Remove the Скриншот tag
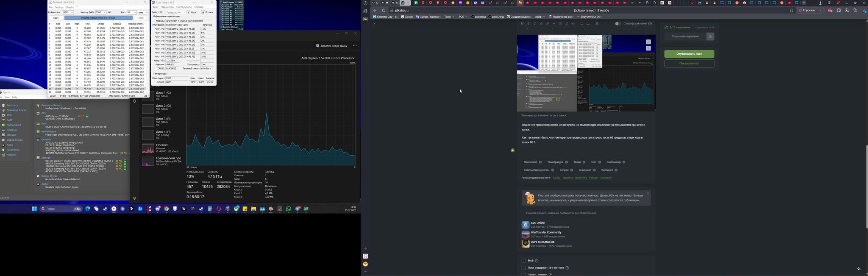This screenshot has height=276, width=868. pos(594,170)
